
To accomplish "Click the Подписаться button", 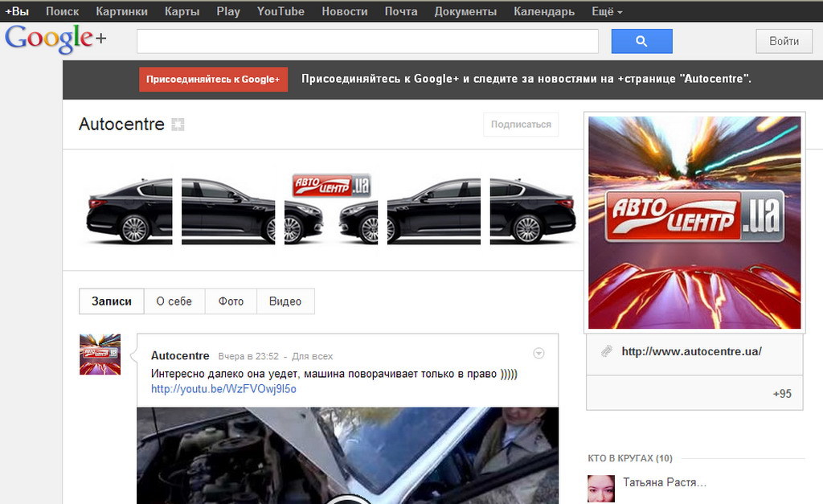I will (521, 125).
